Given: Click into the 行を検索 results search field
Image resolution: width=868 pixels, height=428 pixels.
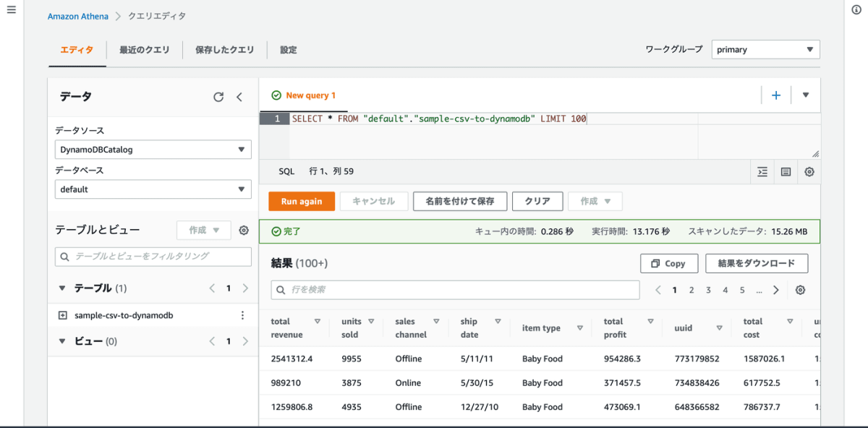Looking at the screenshot, I should pyautogui.click(x=455, y=290).
